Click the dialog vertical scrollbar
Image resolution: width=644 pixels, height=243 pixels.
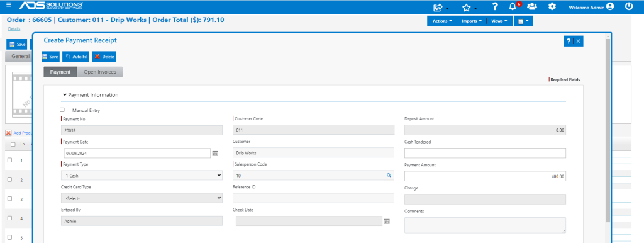(x=608, y=132)
